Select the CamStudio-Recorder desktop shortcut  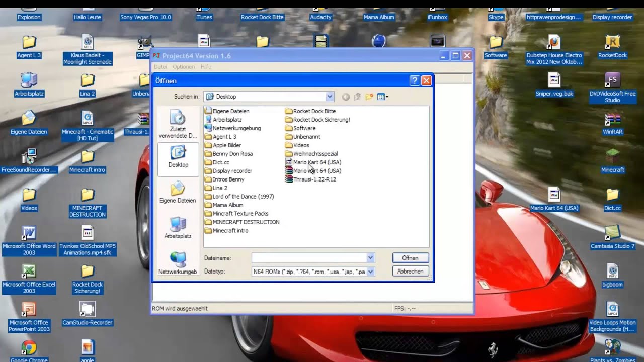point(88,314)
